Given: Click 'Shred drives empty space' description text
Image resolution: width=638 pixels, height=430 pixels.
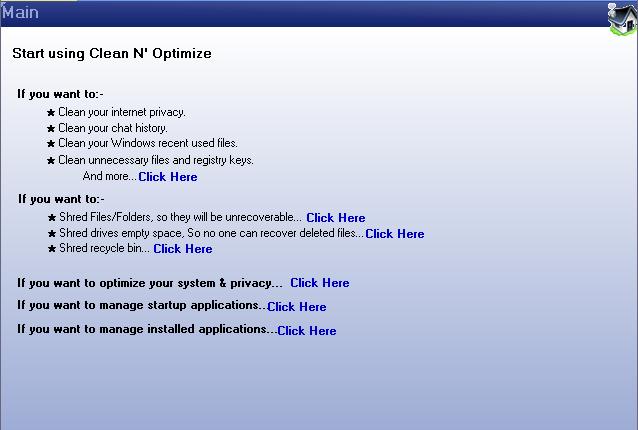Looking at the screenshot, I should click(211, 233).
